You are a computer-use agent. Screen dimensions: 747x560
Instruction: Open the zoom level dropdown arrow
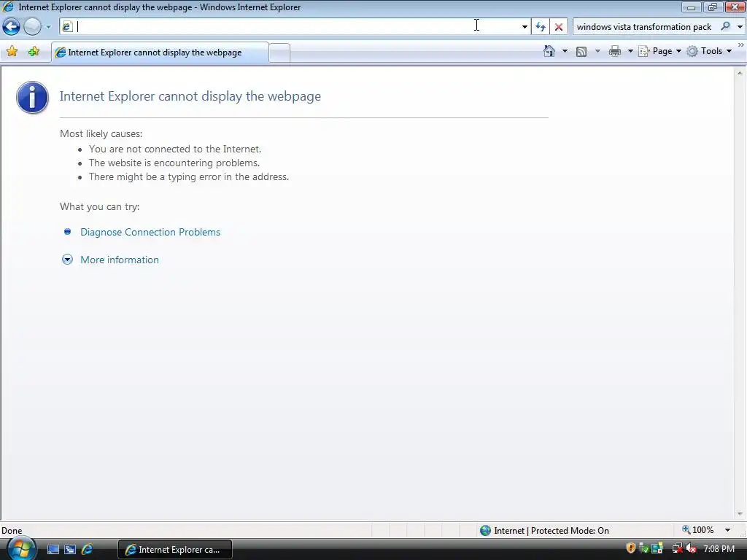[727, 530]
